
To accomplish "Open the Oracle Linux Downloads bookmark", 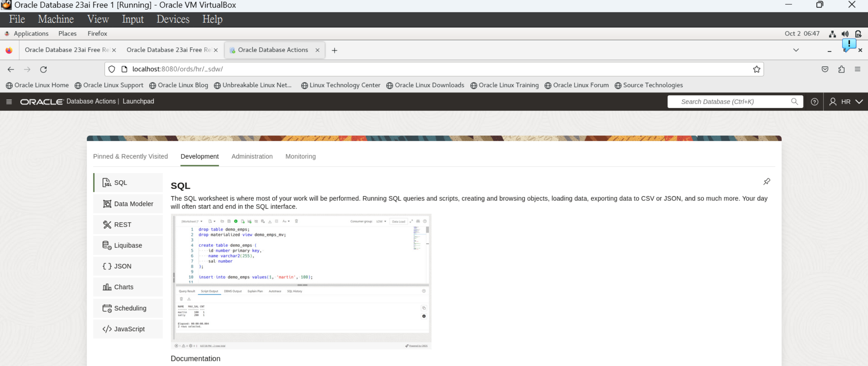I will [425, 85].
